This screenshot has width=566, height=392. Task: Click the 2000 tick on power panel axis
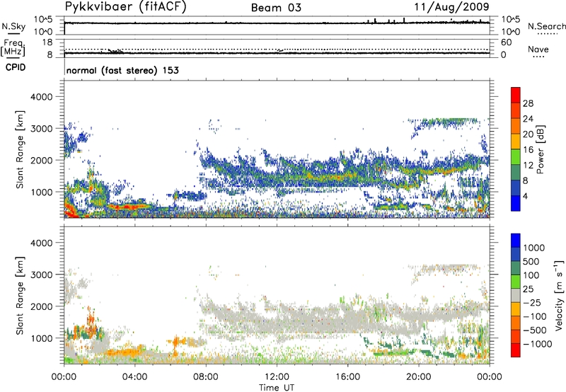coord(41,160)
